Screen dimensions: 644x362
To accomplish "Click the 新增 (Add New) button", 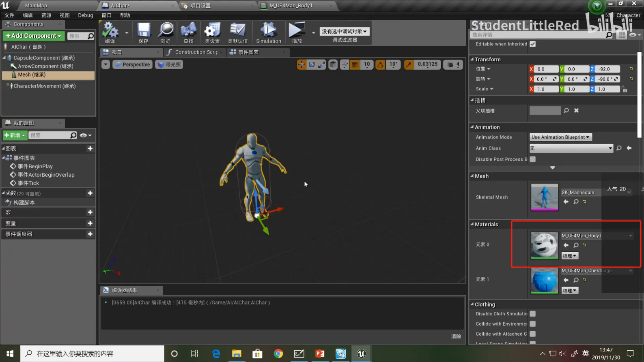I will click(x=15, y=135).
